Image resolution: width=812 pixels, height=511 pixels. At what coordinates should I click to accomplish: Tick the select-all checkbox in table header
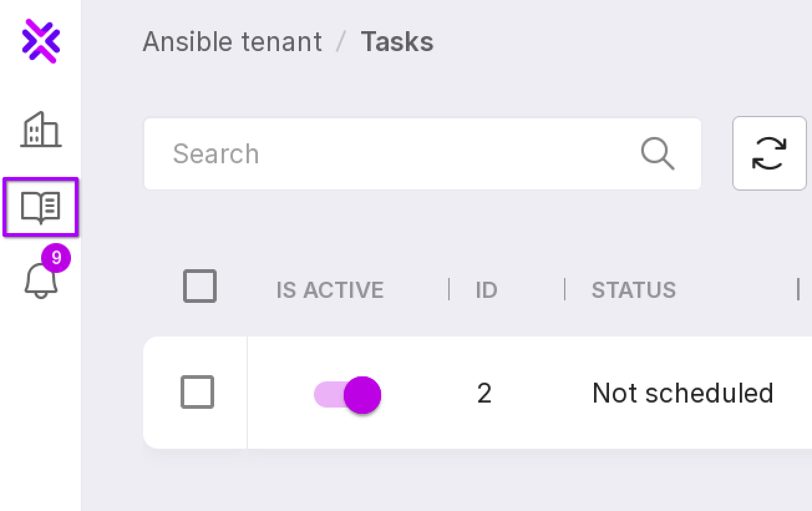click(x=200, y=287)
